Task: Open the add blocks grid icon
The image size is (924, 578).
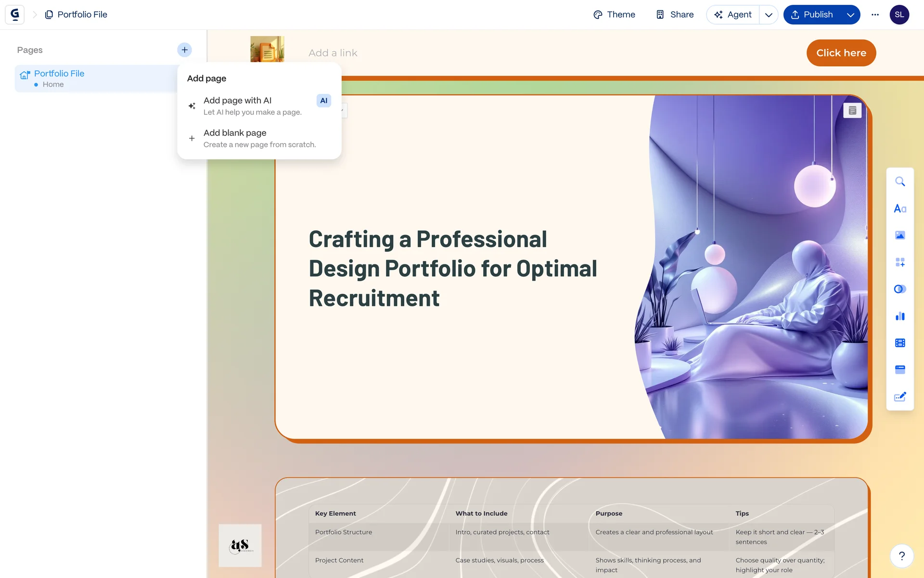Action: coord(900,263)
